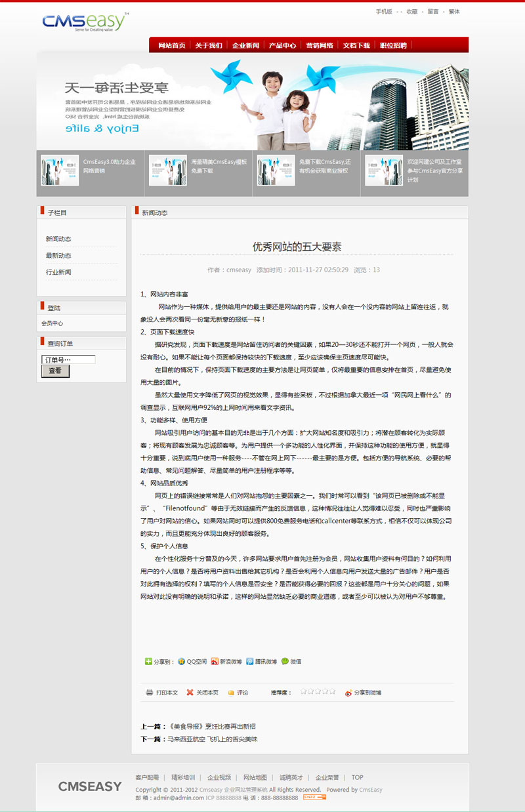Go to 产品中心 in navigation bar
Screen dimensions: 525x812
point(282,45)
